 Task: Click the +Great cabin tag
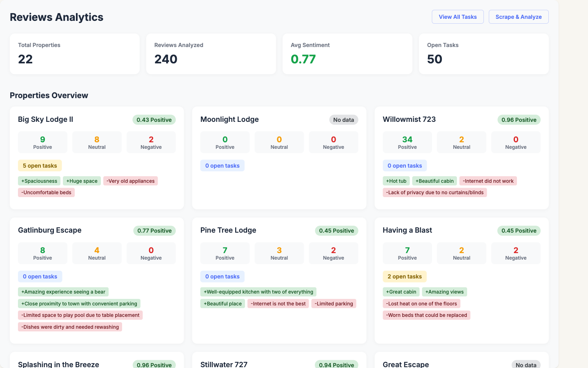pos(401,292)
